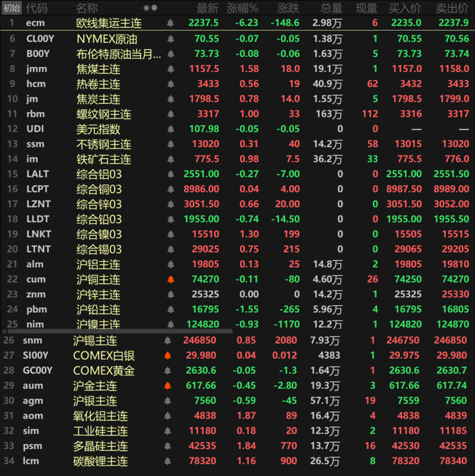Click the bell icon for COMEX黄金
The width and height of the screenshot is (475, 476).
167,371
